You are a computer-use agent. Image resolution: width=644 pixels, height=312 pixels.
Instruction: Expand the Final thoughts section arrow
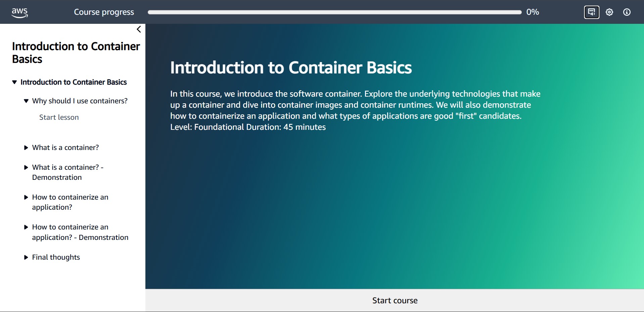point(26,257)
